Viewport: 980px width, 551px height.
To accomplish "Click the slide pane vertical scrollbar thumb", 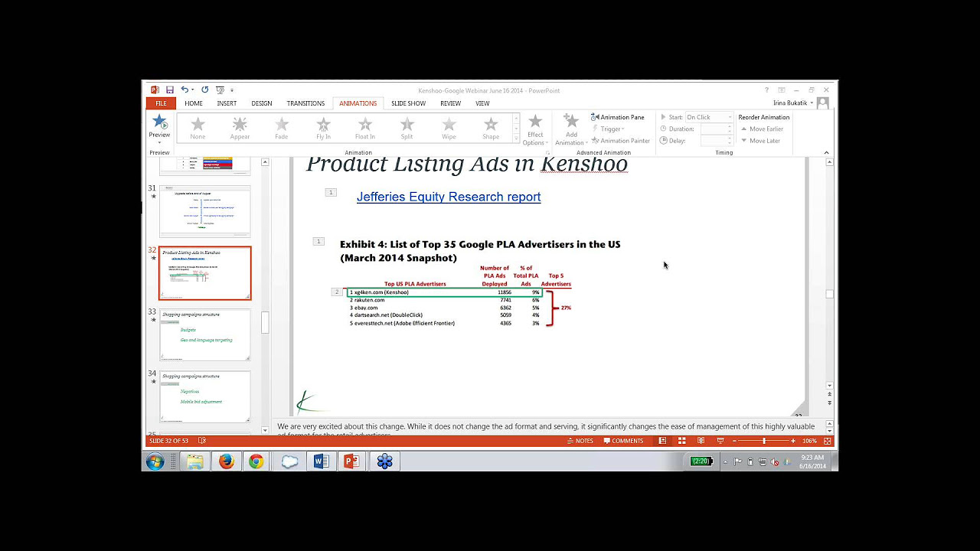I will [x=829, y=294].
